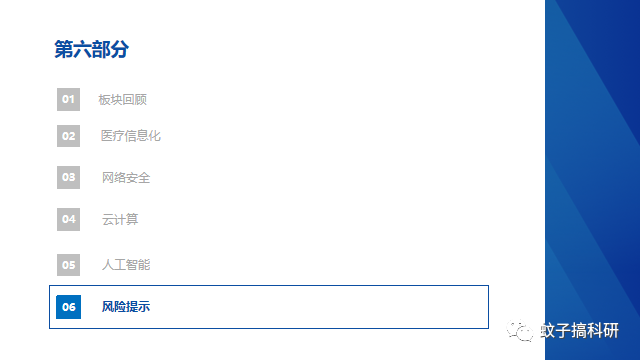This screenshot has height=360, width=640.
Task: Click inside the blue outlined highlight box
Action: pos(269,307)
